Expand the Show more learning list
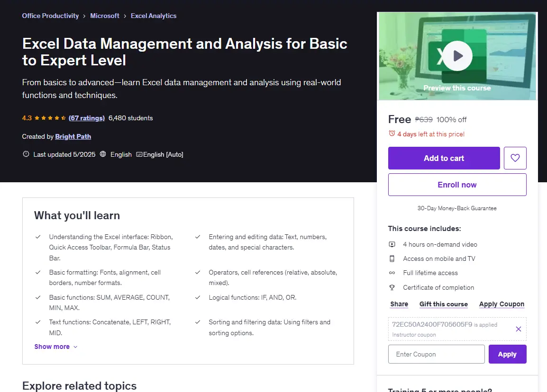Image resolution: width=547 pixels, height=392 pixels. (x=56, y=347)
